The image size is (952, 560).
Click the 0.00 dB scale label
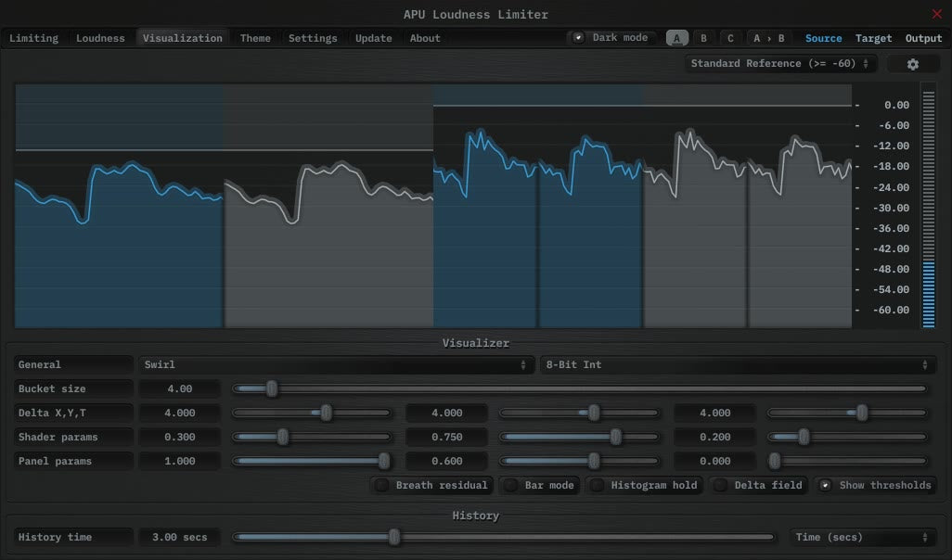coord(896,105)
